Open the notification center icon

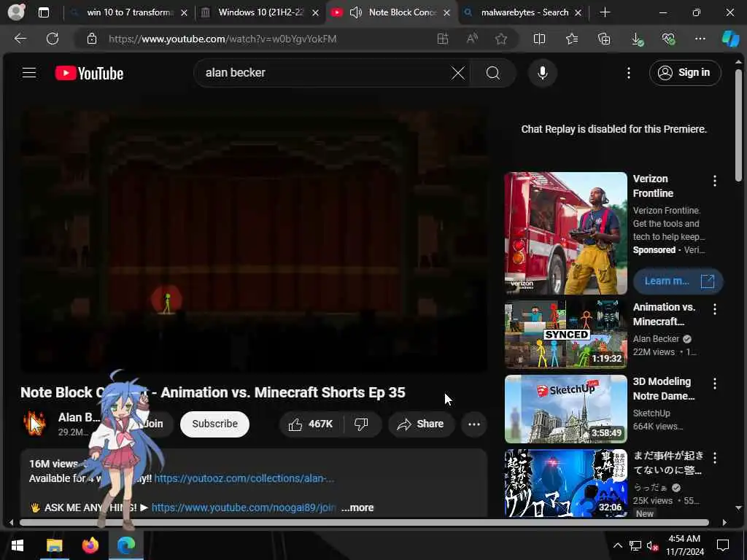click(723, 545)
